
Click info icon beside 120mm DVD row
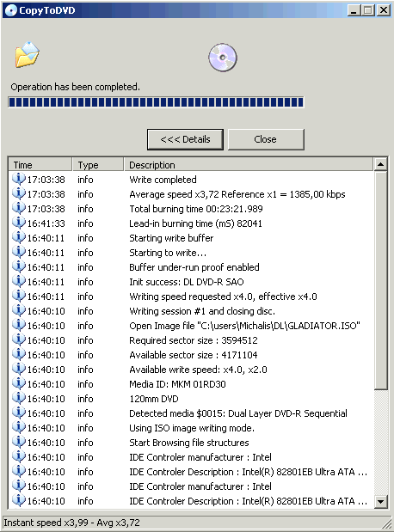[18, 398]
